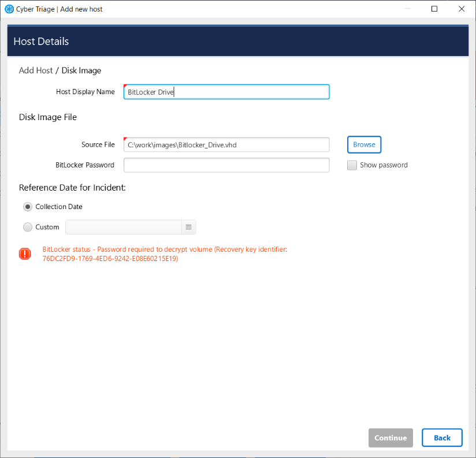Open the calendar picker beside the Custom date field

coord(188,228)
